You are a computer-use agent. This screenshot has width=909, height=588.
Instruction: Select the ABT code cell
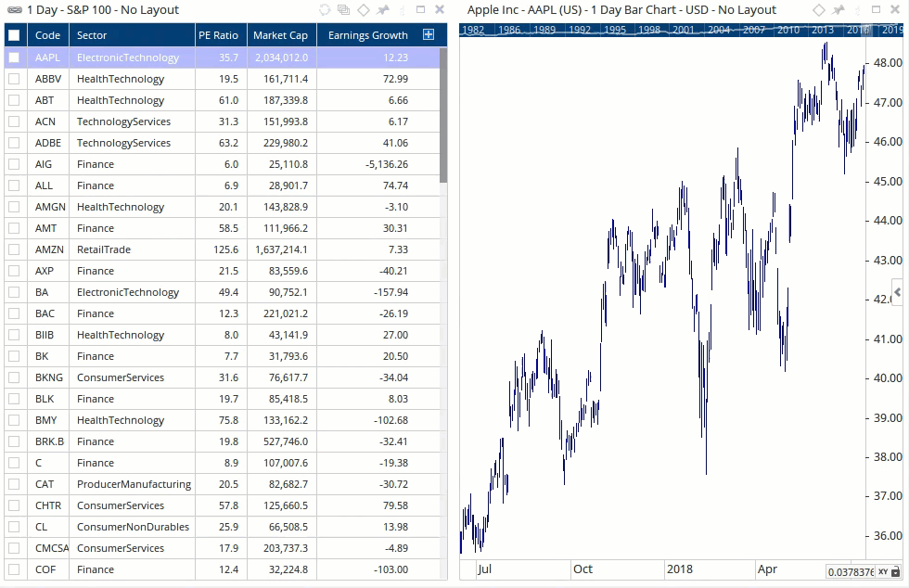(x=48, y=100)
